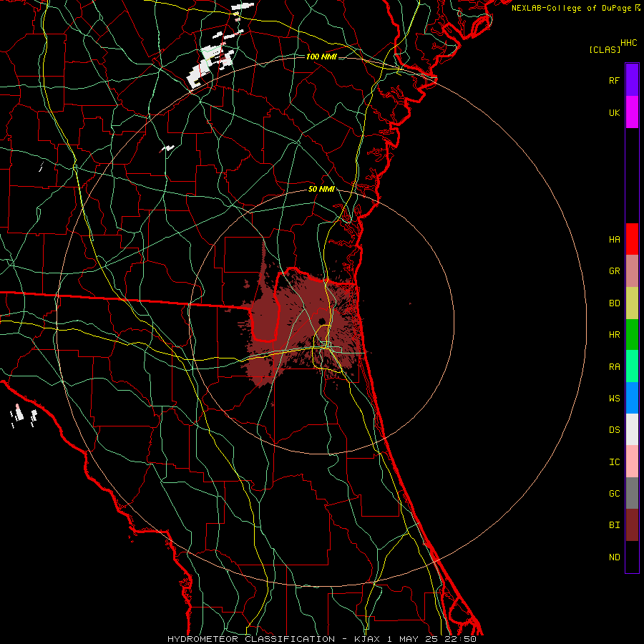Click the IC legend label
Screen dimensions: 644x644
[x=615, y=462]
